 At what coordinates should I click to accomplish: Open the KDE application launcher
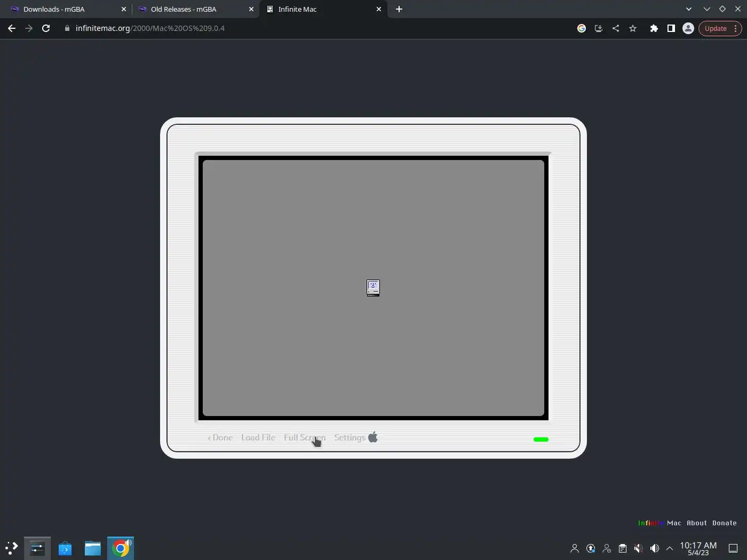(x=11, y=548)
